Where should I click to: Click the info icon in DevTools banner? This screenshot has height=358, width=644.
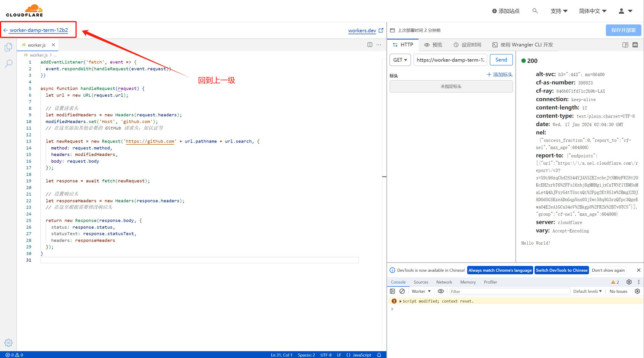[x=392, y=270]
